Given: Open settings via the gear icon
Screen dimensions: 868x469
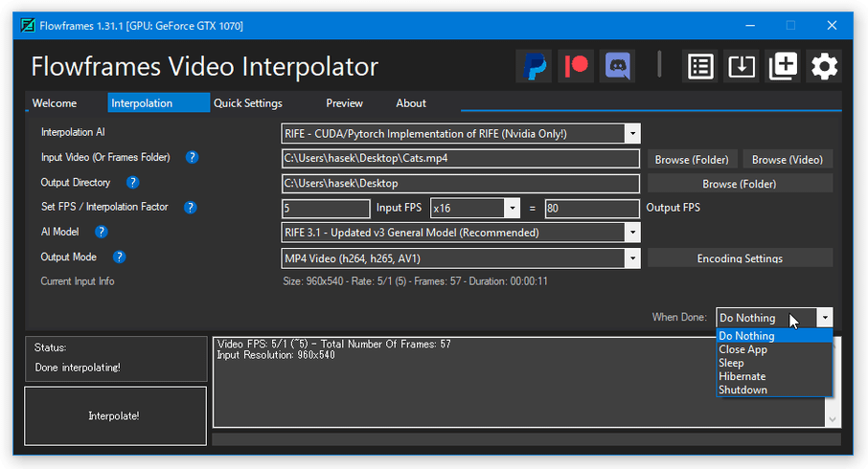Looking at the screenshot, I should (x=824, y=66).
